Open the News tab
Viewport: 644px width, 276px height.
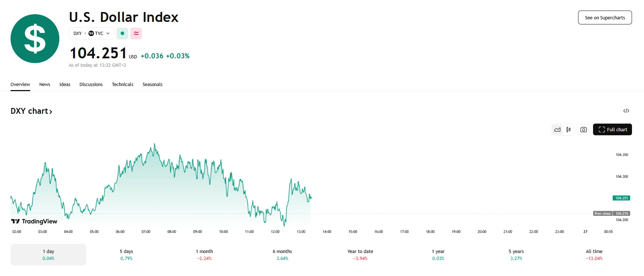coord(45,85)
